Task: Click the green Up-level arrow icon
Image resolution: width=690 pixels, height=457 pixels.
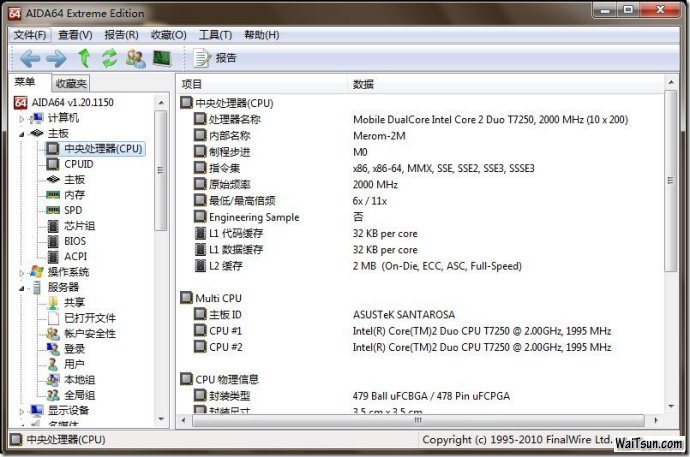Action: click(x=84, y=59)
